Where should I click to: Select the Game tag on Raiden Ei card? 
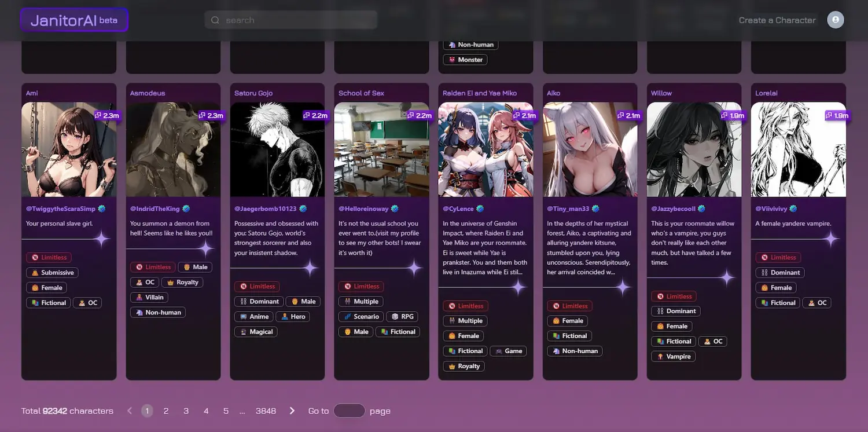click(x=508, y=351)
